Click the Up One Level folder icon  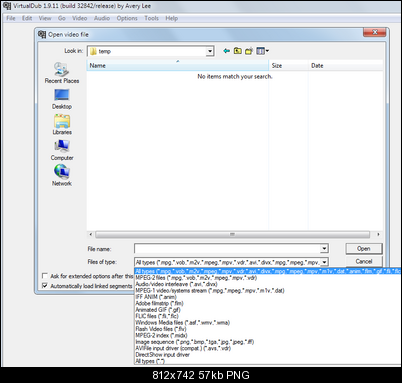coord(238,51)
